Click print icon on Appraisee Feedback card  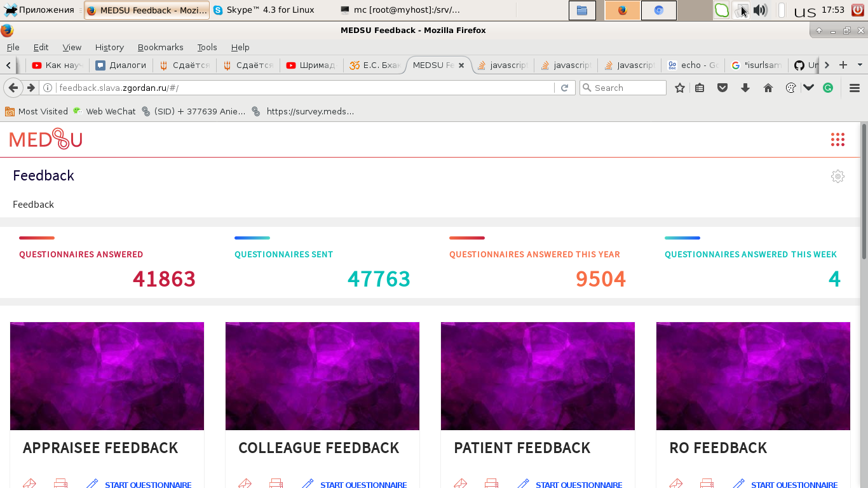click(x=60, y=484)
